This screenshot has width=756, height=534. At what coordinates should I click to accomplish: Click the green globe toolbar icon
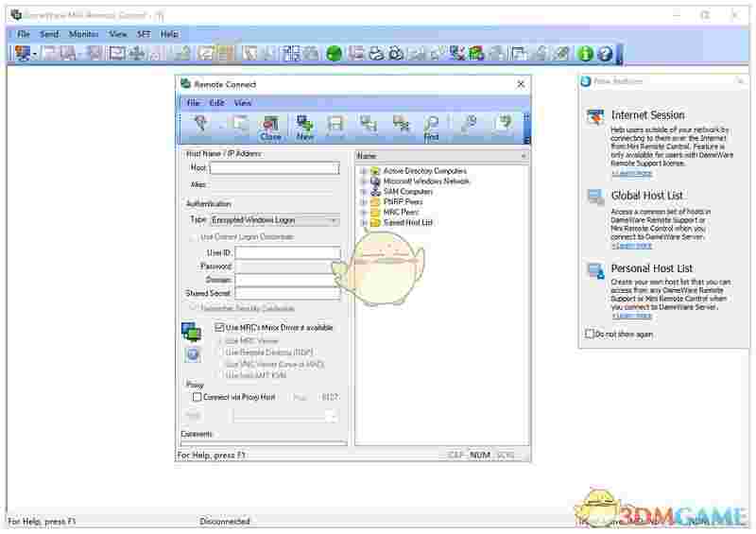click(334, 53)
